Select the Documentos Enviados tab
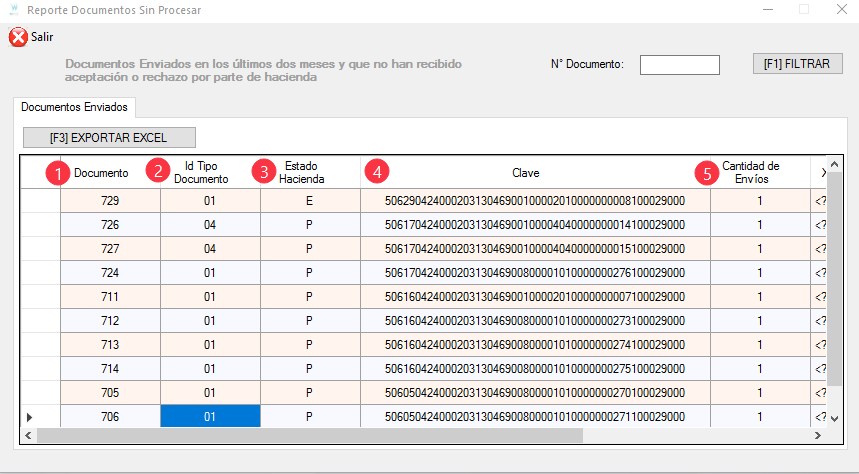The image size is (859, 474). coord(75,107)
